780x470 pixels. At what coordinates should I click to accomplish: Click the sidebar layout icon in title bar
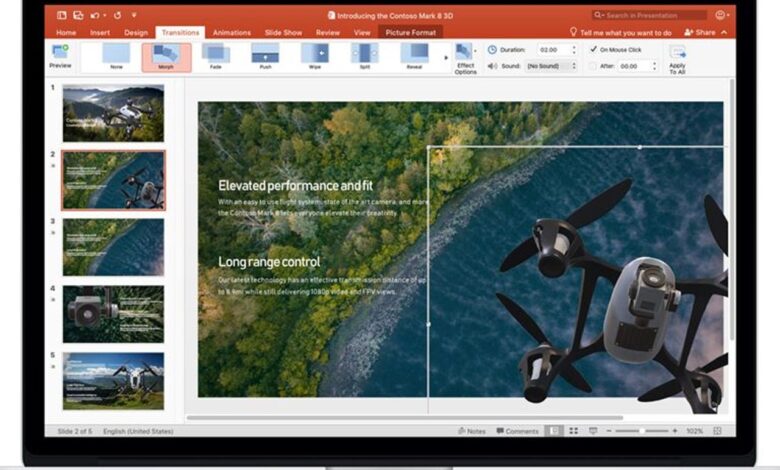tap(62, 15)
